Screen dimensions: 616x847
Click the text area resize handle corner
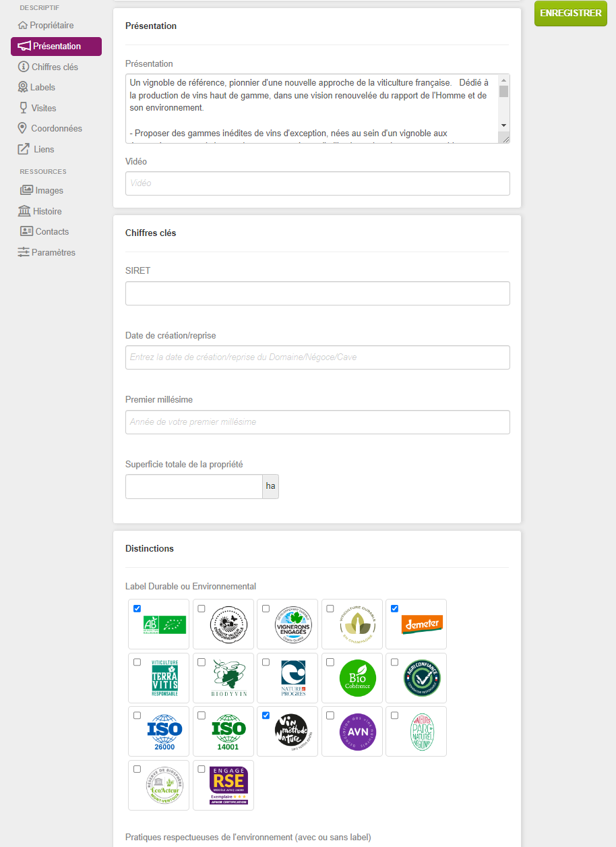point(505,138)
